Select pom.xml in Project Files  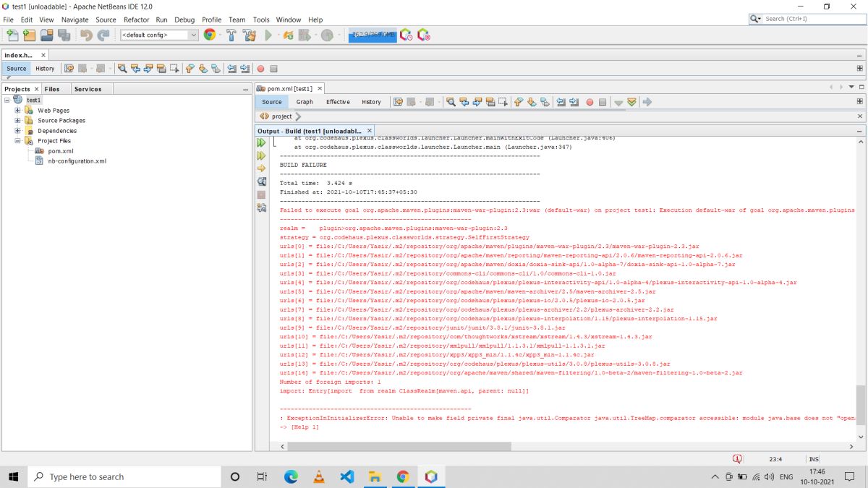61,151
